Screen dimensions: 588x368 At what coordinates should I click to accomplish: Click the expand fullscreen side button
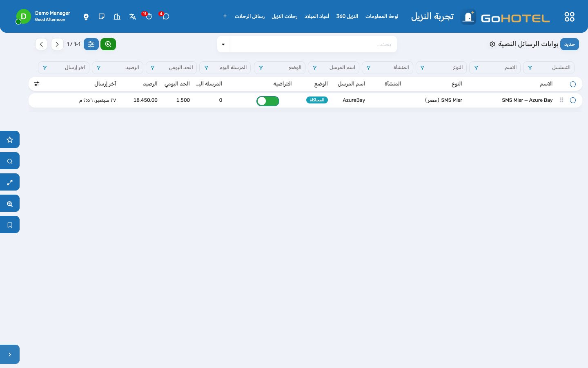click(x=10, y=182)
